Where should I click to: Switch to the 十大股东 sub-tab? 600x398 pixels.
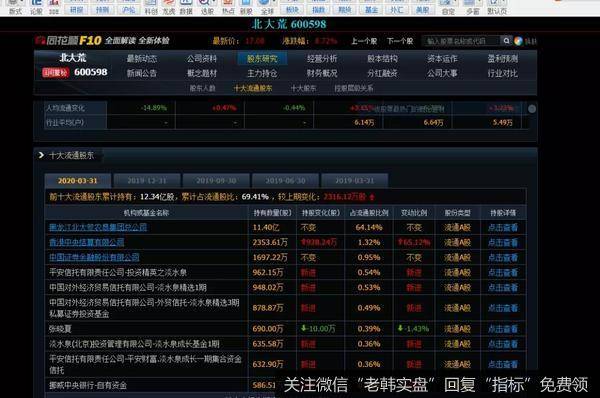(x=303, y=88)
